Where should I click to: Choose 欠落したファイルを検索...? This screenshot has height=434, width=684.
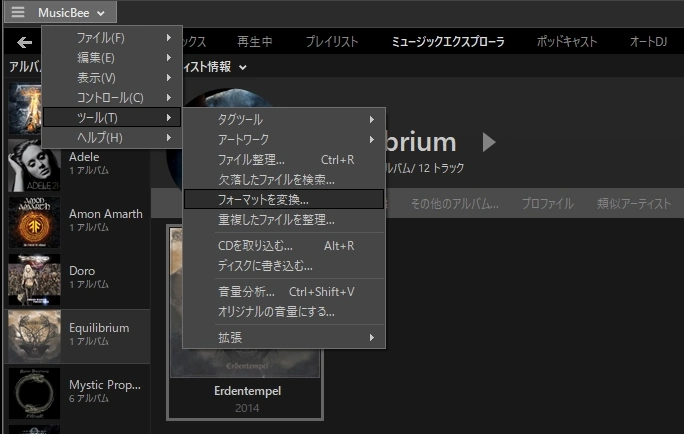point(284,180)
